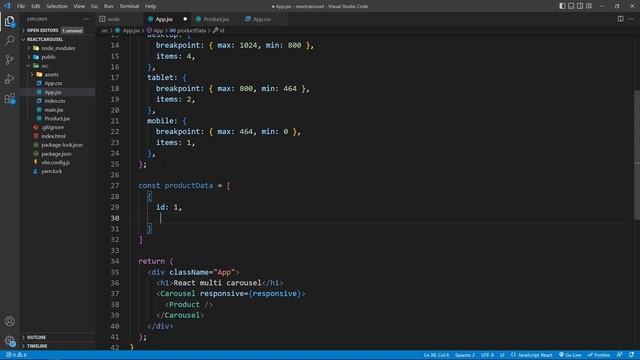Image resolution: width=640 pixels, height=360 pixels.
Task: Click the errors and warnings status indicator
Action: (16, 355)
